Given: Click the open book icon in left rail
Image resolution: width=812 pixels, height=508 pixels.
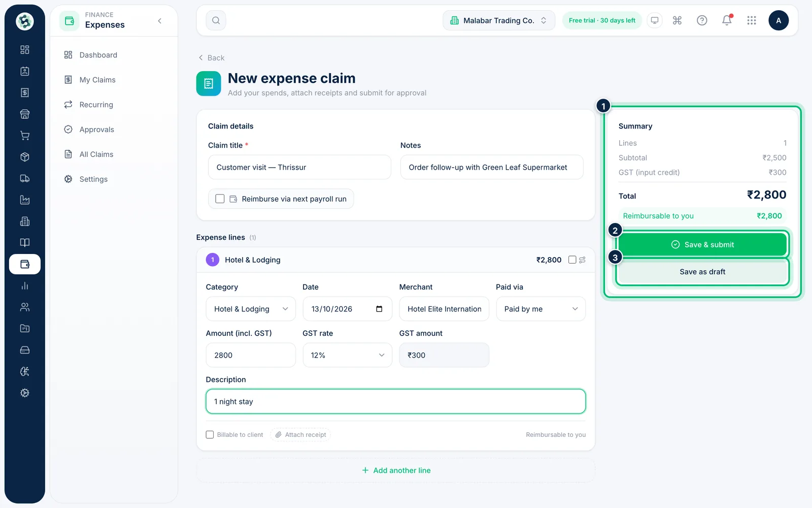Looking at the screenshot, I should [x=25, y=243].
